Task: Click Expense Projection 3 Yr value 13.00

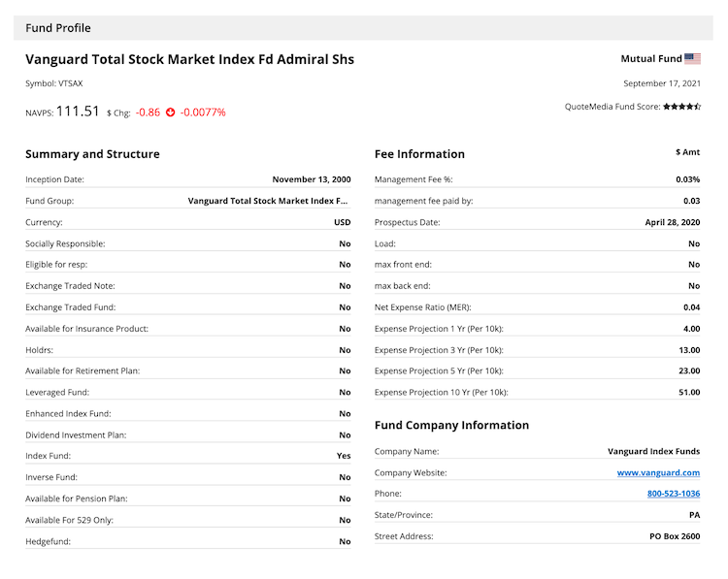Action: pos(689,350)
